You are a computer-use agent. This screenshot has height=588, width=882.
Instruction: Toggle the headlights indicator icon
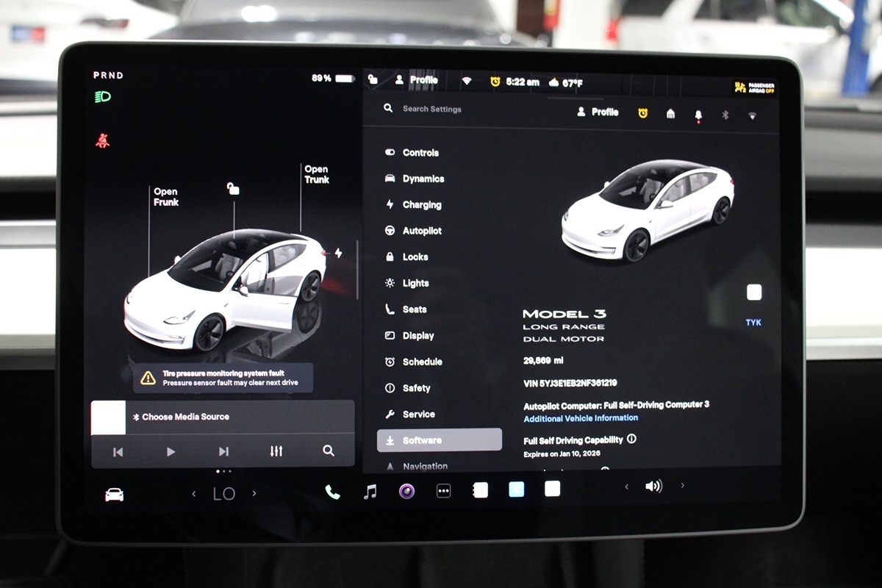103,97
